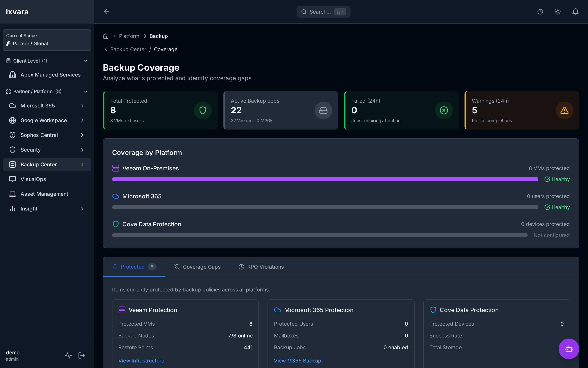Click the Microsoft 365 cloud icon in coverage
588x368 pixels.
click(116, 196)
